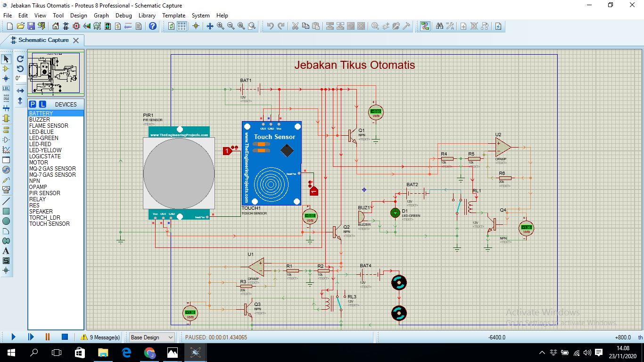Click the Undo arrow icon

click(270, 26)
